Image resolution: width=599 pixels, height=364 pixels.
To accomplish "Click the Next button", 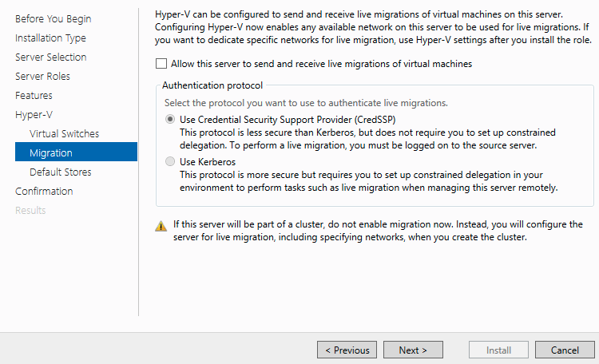I will click(413, 350).
